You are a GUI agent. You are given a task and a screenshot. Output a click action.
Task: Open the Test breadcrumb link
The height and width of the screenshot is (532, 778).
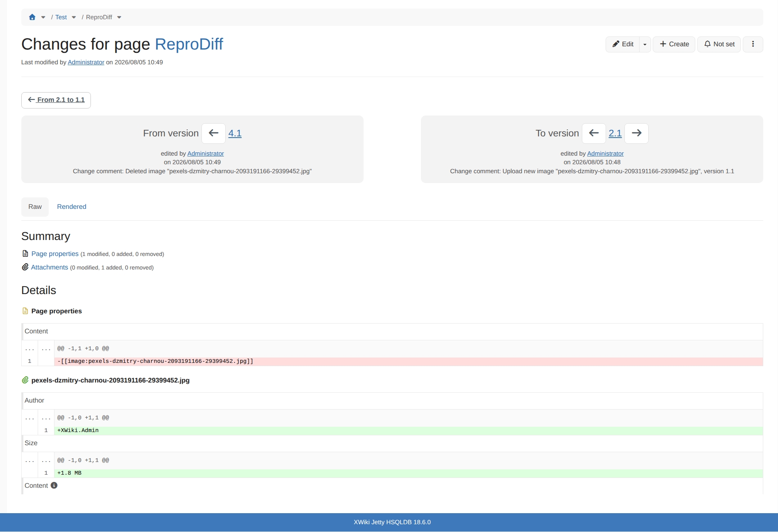(x=61, y=17)
